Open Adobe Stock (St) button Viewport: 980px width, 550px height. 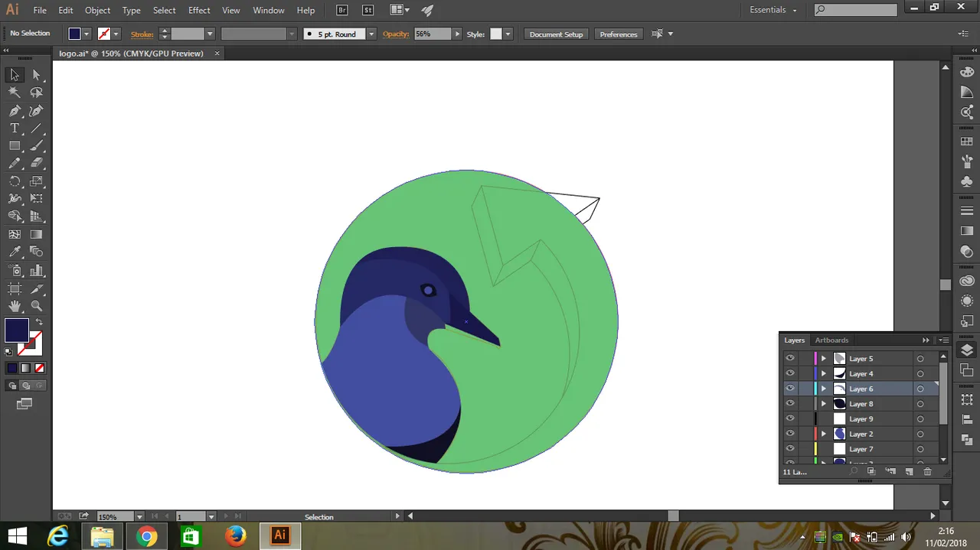click(367, 10)
